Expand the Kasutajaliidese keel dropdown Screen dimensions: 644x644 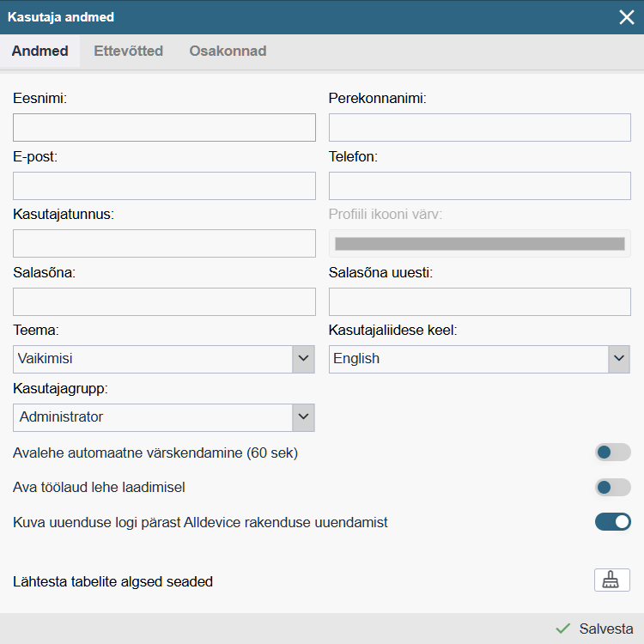coord(479,359)
